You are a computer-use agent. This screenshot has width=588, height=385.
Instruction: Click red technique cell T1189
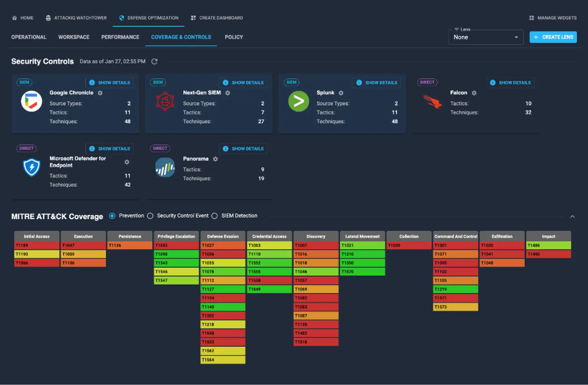tap(37, 245)
